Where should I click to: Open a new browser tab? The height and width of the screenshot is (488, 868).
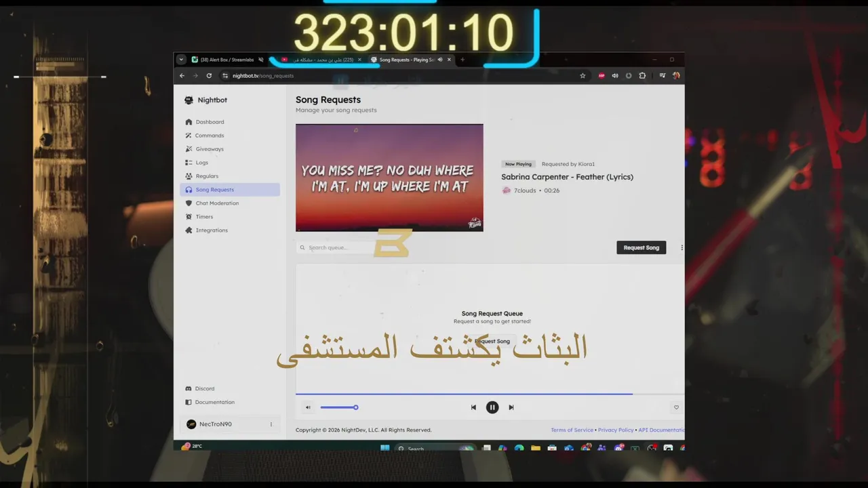462,60
